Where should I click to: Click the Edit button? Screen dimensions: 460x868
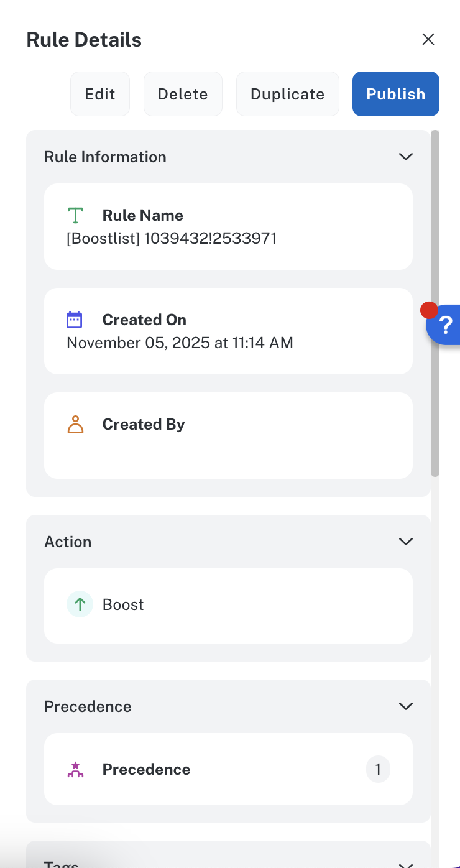100,94
